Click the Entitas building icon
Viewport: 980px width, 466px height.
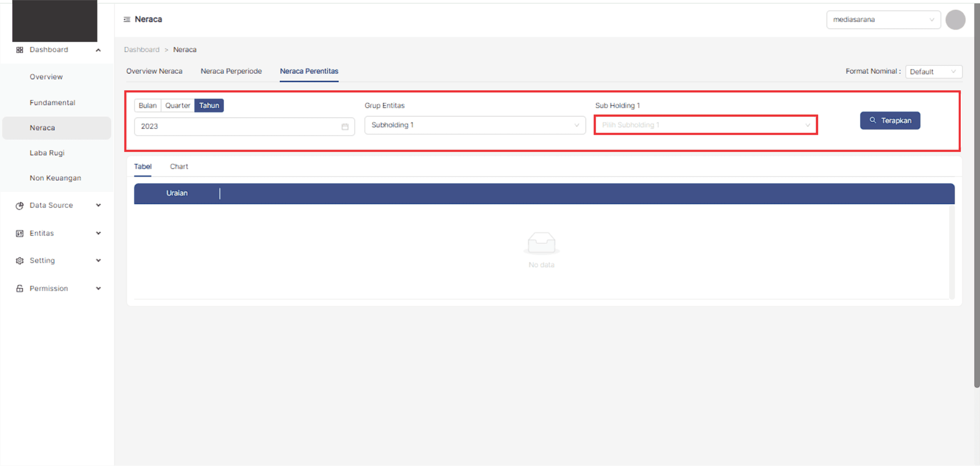20,234
